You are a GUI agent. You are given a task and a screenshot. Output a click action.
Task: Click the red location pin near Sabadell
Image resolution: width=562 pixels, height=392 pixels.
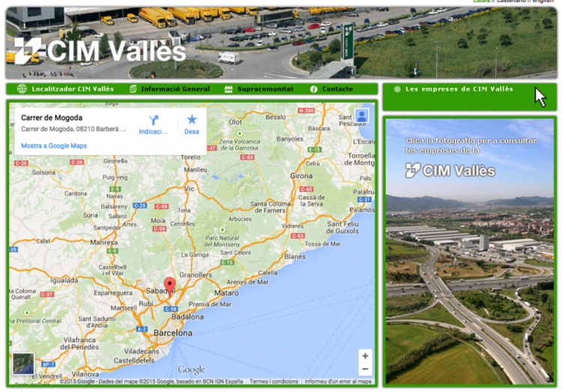pyautogui.click(x=169, y=286)
